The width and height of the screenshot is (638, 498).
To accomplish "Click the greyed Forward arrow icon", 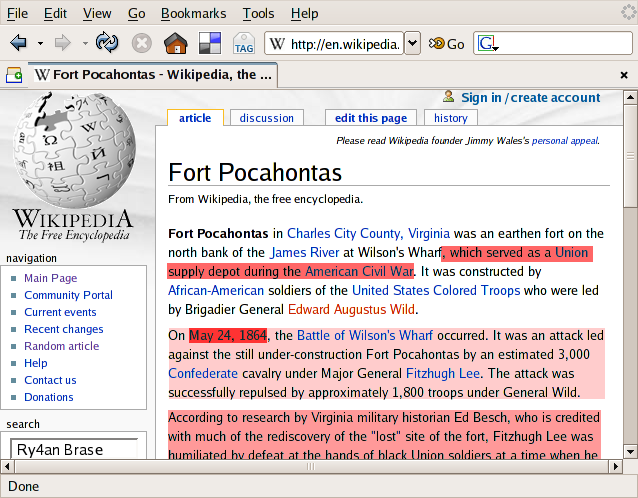I will [63, 43].
